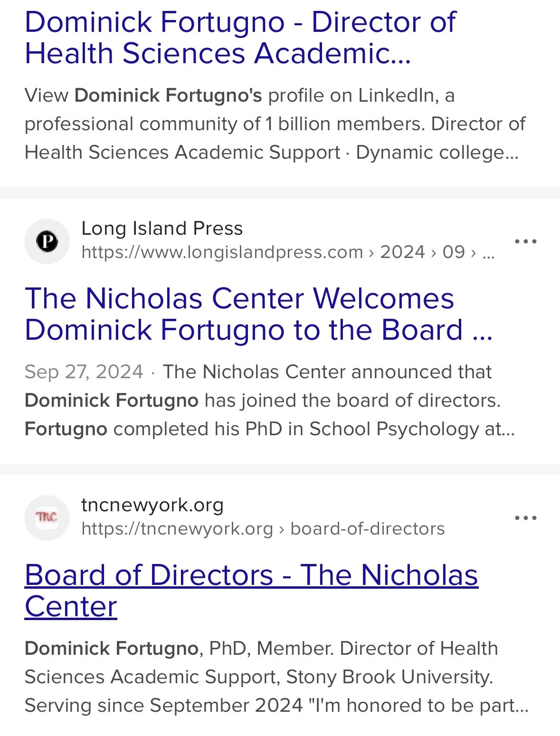Click the LinkedIn result description snippet
560x736 pixels.
click(275, 124)
